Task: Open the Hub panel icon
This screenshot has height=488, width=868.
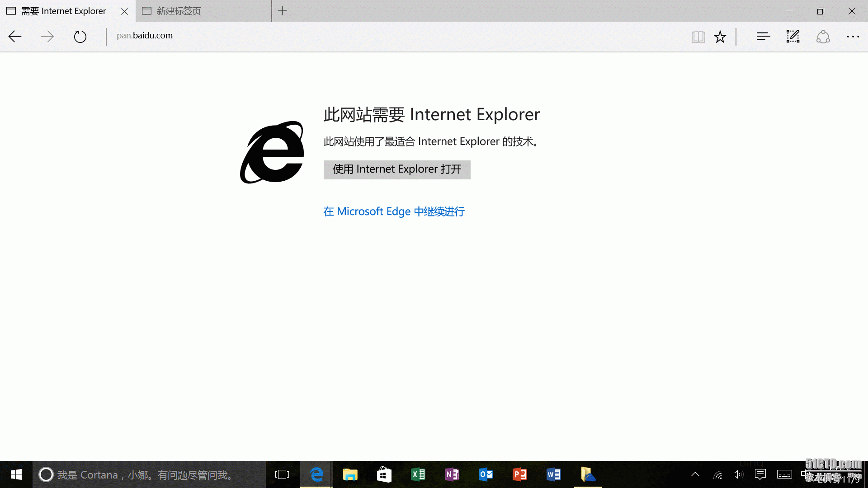Action: click(x=763, y=37)
